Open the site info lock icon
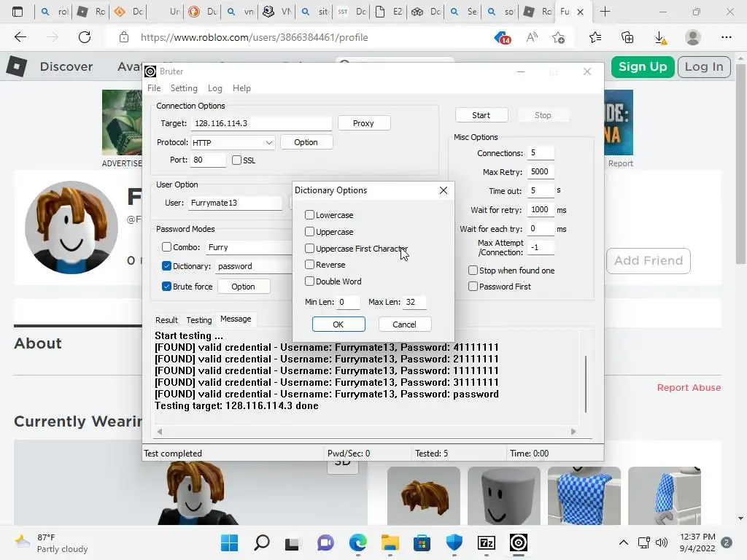The height and width of the screenshot is (560, 747). click(x=124, y=37)
